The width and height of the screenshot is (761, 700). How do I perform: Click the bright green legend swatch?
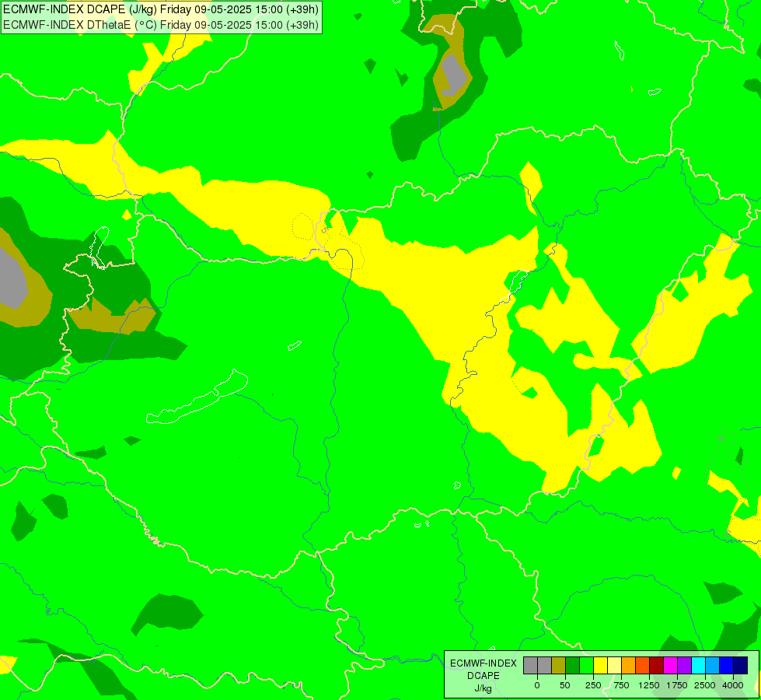pos(587,666)
